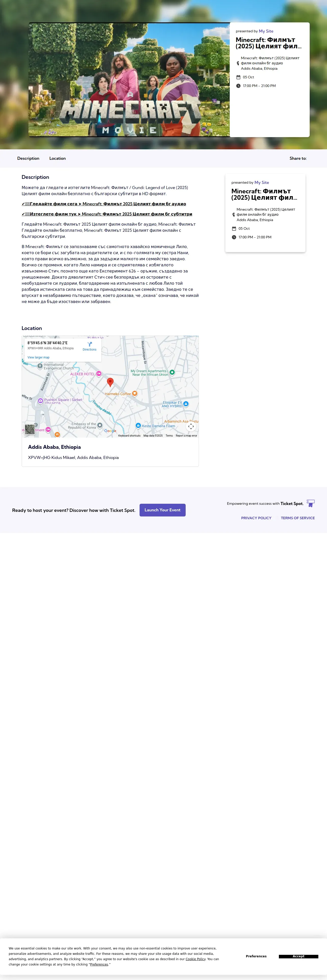This screenshot has height=980, width=327.
Task: Click calendar icon in sidebar event card
Action: (x=234, y=229)
